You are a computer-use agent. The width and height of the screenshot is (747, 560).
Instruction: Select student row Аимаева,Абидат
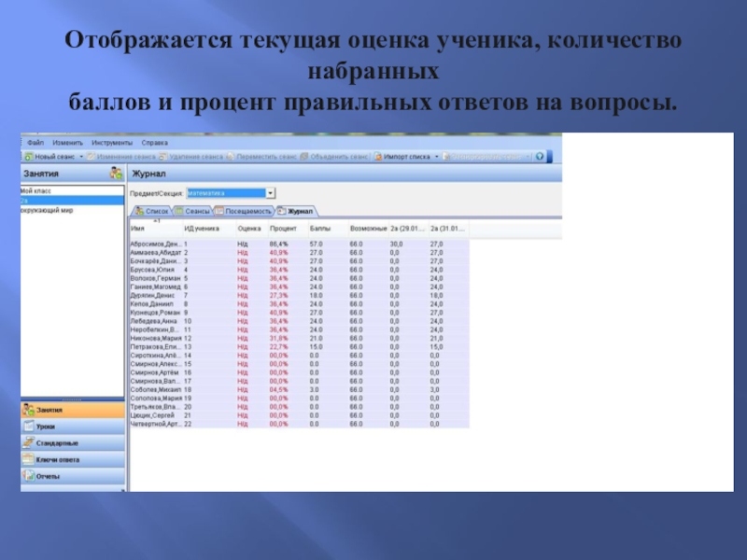(299, 252)
